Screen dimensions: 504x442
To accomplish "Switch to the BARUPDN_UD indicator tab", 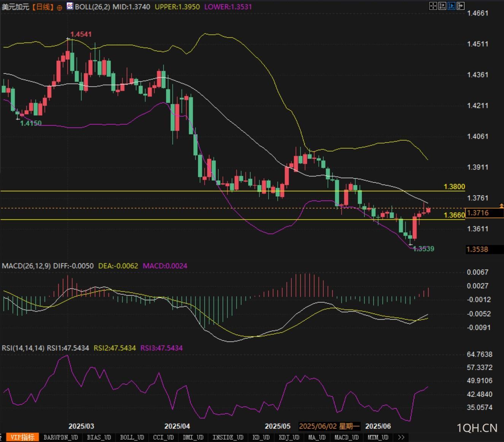I will tap(60, 437).
